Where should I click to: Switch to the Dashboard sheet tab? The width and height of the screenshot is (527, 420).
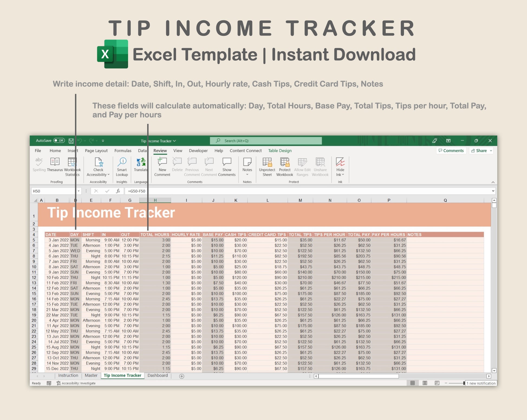(x=158, y=375)
